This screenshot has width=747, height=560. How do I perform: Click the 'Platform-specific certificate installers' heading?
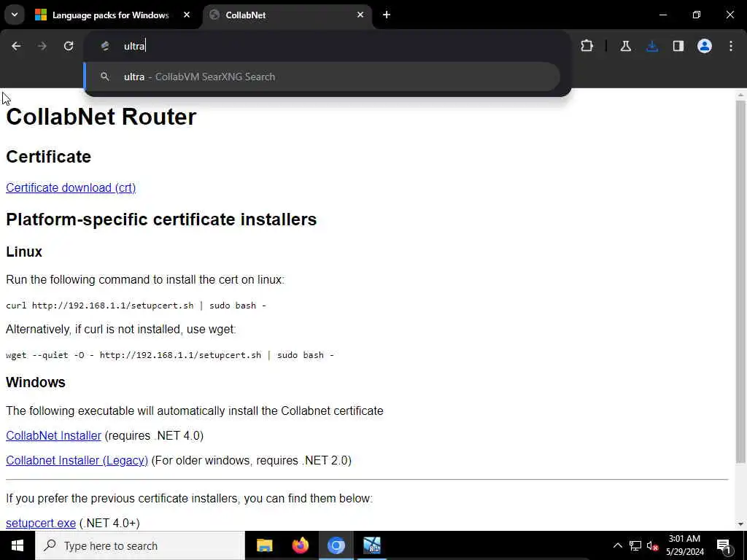(161, 219)
